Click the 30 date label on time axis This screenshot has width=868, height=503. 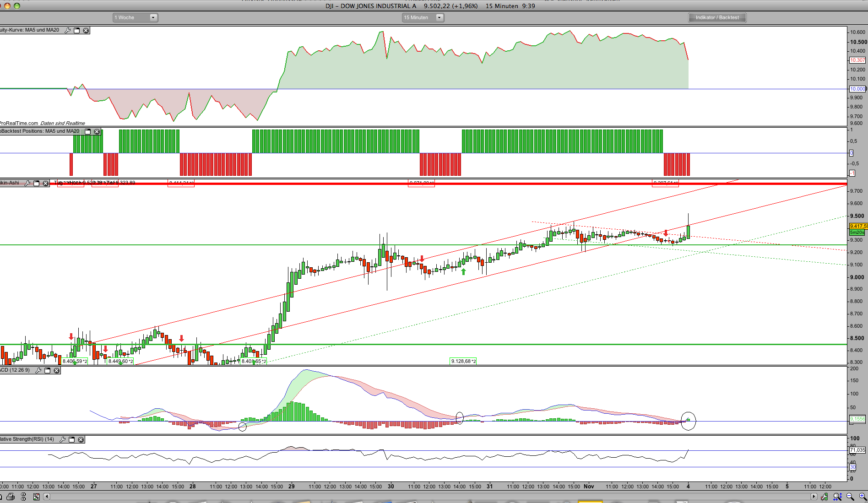tap(391, 487)
